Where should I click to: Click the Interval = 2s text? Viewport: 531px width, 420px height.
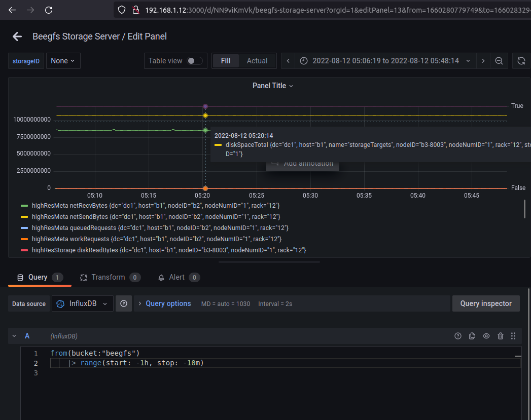pos(275,304)
